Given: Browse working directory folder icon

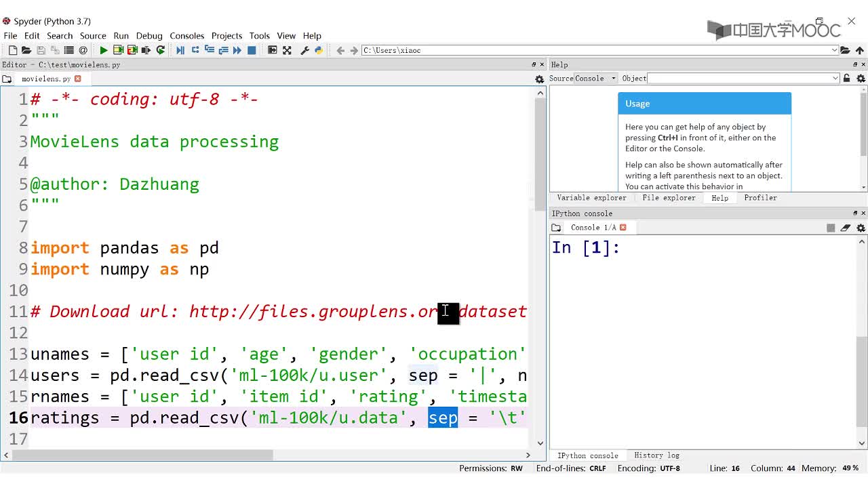Looking at the screenshot, I should point(845,50).
